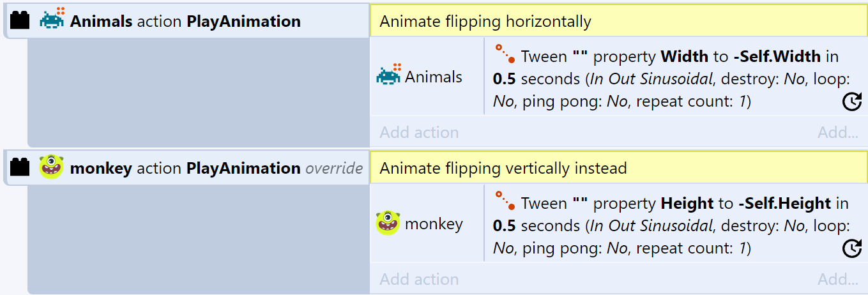Click the Tween icon in the Height action

point(505,200)
